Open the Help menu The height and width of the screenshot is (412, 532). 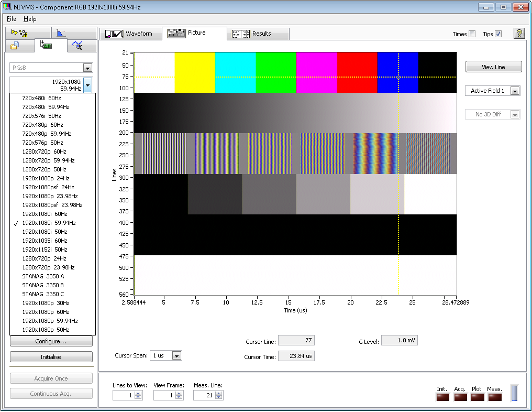(30, 19)
